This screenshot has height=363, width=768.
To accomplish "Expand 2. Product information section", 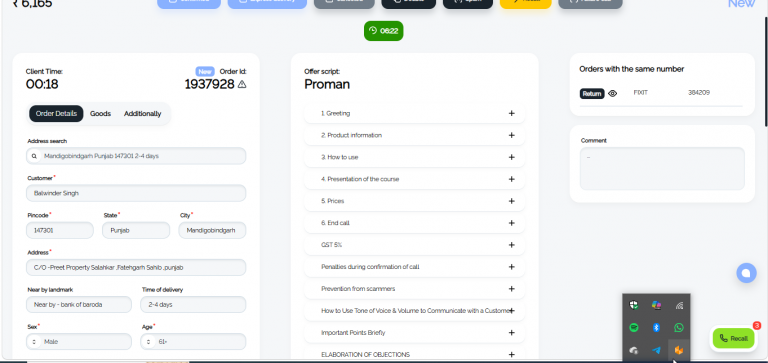I will pos(414,135).
